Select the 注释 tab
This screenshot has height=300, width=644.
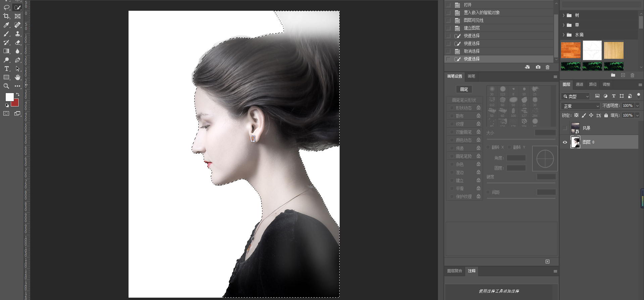(x=472, y=271)
